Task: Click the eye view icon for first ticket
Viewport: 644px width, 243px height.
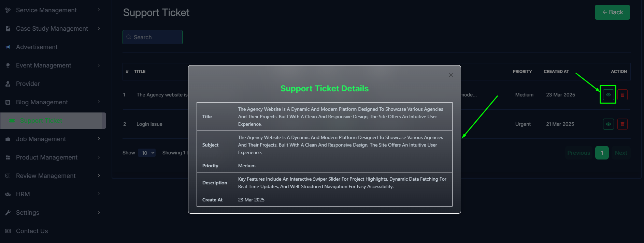Action: tap(608, 95)
